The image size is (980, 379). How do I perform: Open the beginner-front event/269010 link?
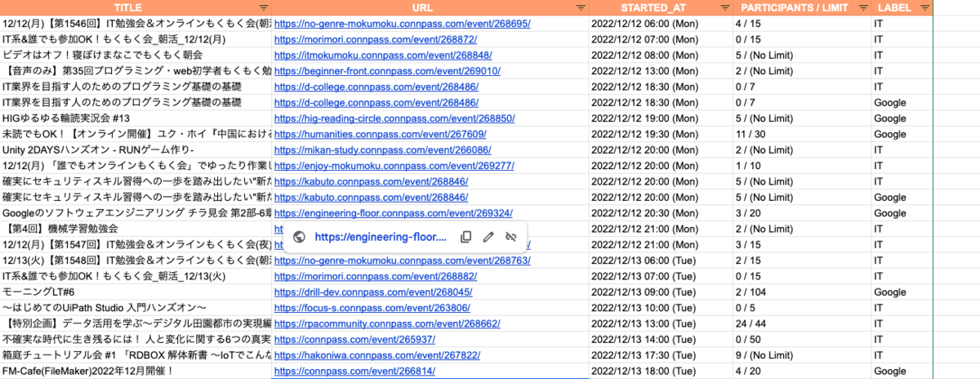388,71
